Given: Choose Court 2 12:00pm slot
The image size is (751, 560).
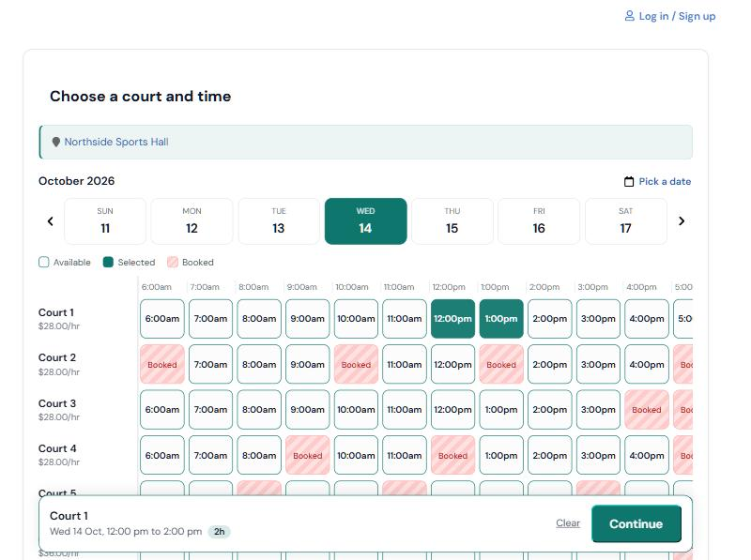Looking at the screenshot, I should (452, 364).
